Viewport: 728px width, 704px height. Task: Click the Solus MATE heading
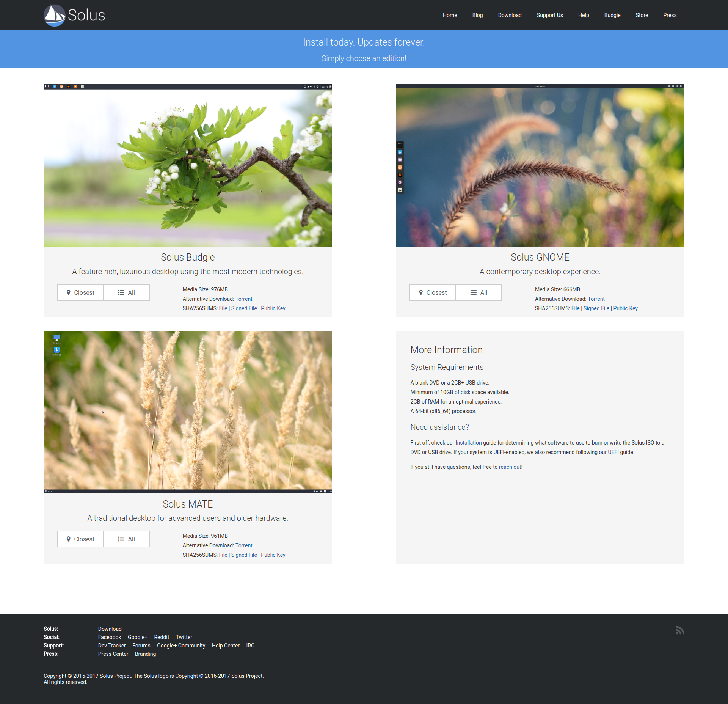point(188,504)
